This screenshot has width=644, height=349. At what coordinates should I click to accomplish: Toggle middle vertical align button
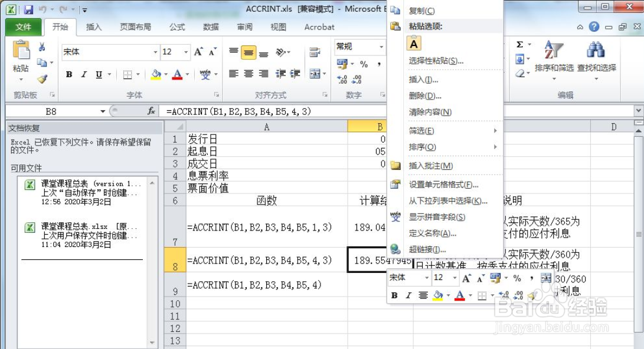tap(249, 52)
